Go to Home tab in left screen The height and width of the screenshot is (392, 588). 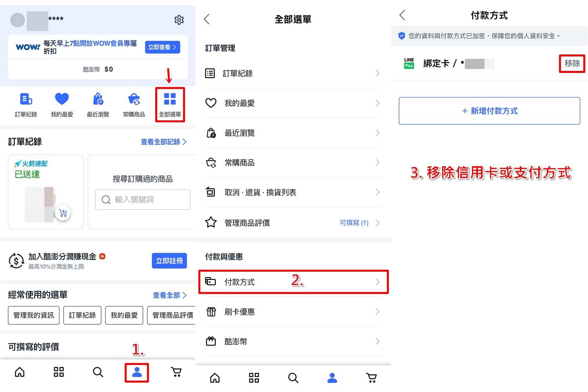click(20, 372)
